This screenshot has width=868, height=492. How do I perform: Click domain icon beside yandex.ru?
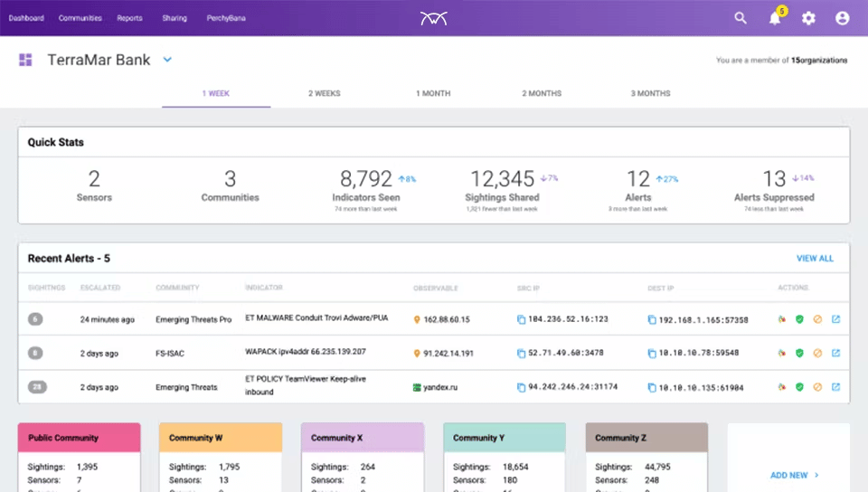tap(417, 387)
